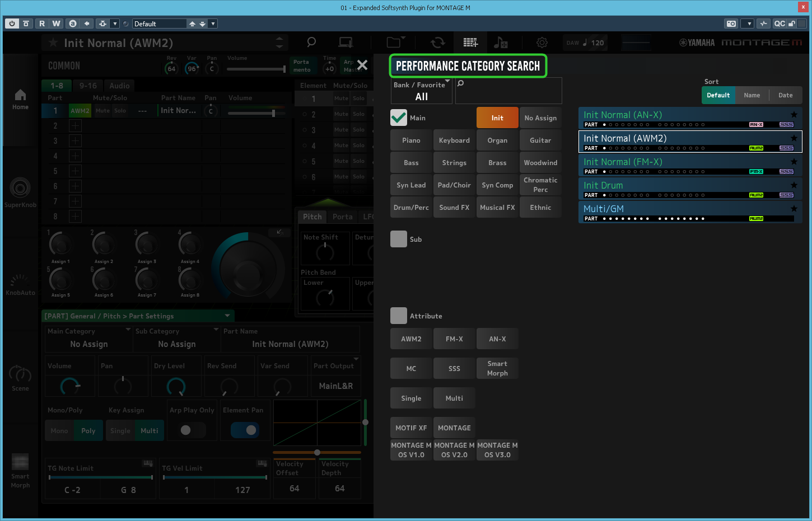Add a part in row 2 with the plus
Viewport: 812px width, 521px height.
75,126
